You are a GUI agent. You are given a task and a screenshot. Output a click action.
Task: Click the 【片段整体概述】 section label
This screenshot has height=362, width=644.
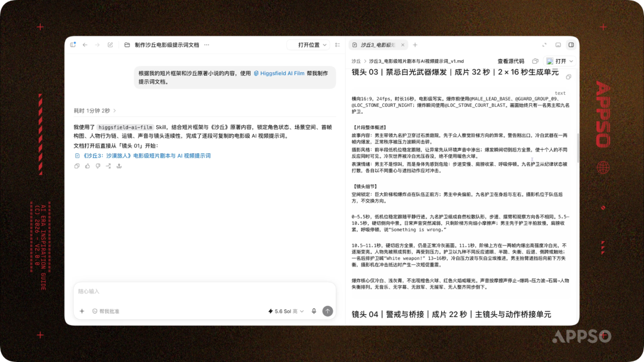[370, 128]
